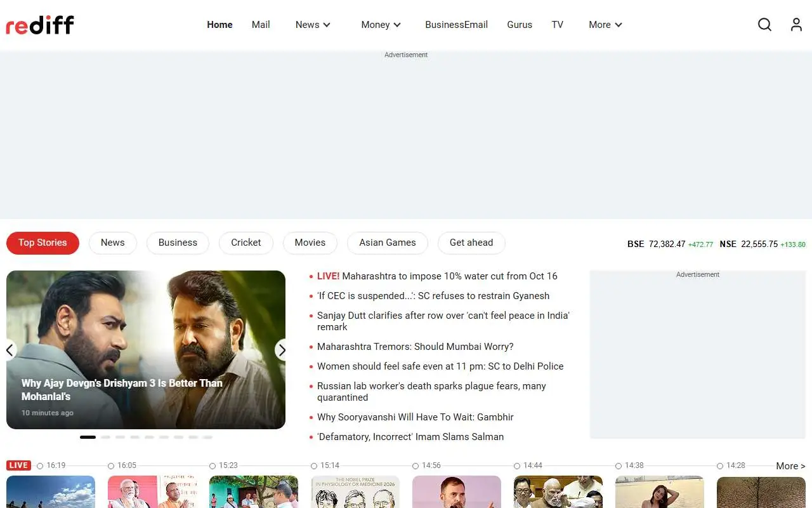The image size is (812, 508).
Task: Click the user account profile icon
Action: point(796,25)
